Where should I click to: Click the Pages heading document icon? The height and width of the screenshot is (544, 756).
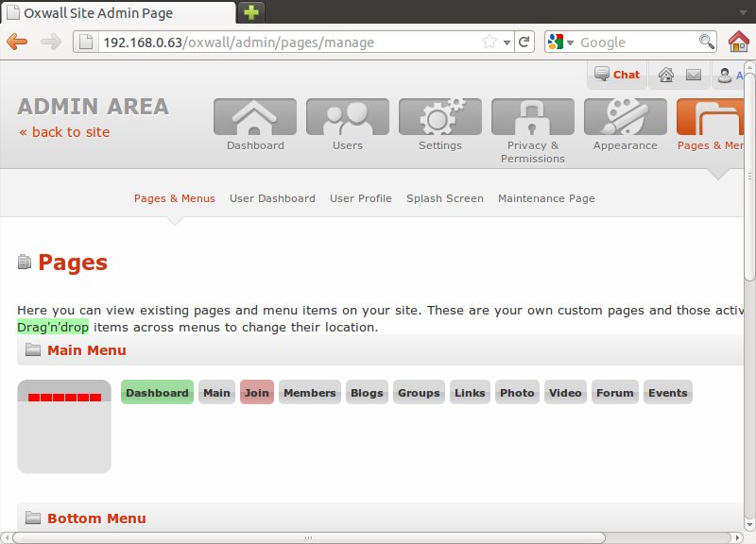click(25, 262)
